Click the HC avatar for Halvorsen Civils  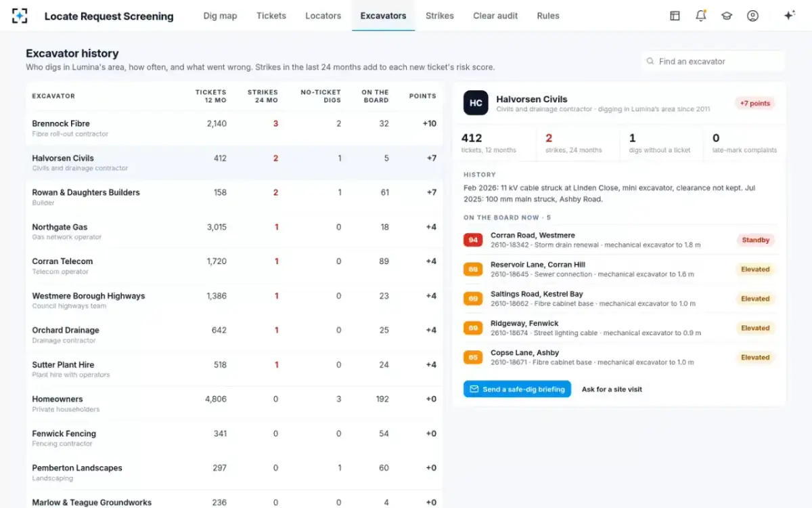click(x=476, y=103)
